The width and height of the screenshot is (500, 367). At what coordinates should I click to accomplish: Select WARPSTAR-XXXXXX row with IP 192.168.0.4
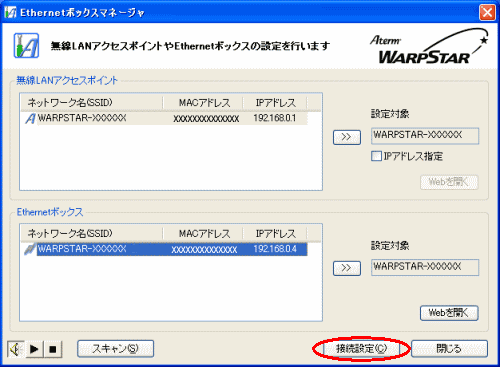tap(166, 249)
